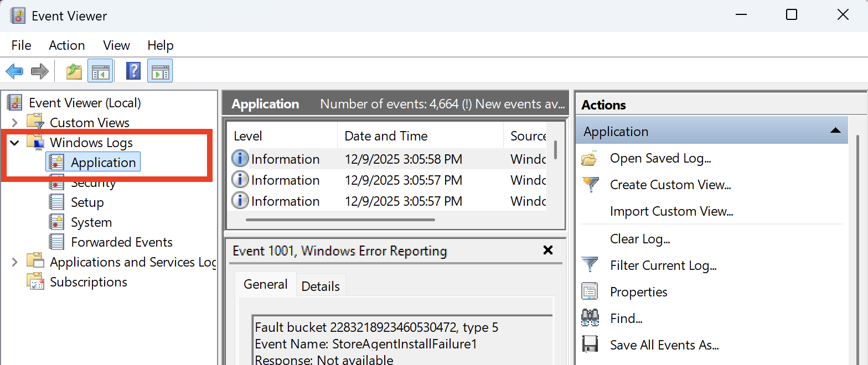The image size is (868, 365).
Task: Toggle Show/Hide Action Pane toolbar button
Action: (x=160, y=71)
